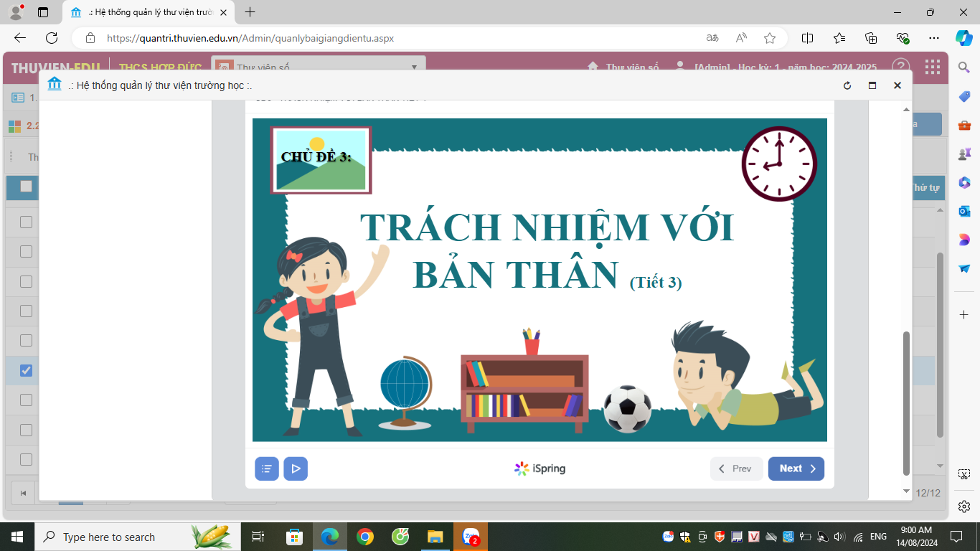The image size is (980, 551).
Task: Close the library management dialog
Action: (897, 85)
